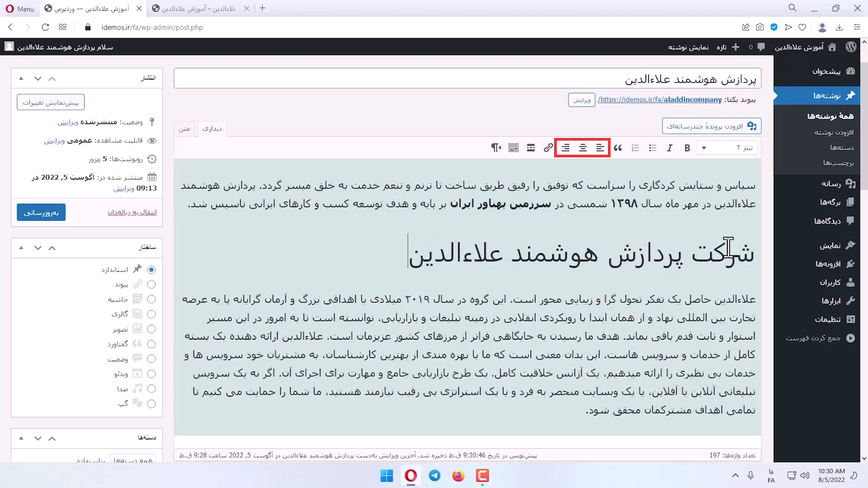The width and height of the screenshot is (868, 488).
Task: Open Firefox from taskbar
Action: click(x=458, y=476)
